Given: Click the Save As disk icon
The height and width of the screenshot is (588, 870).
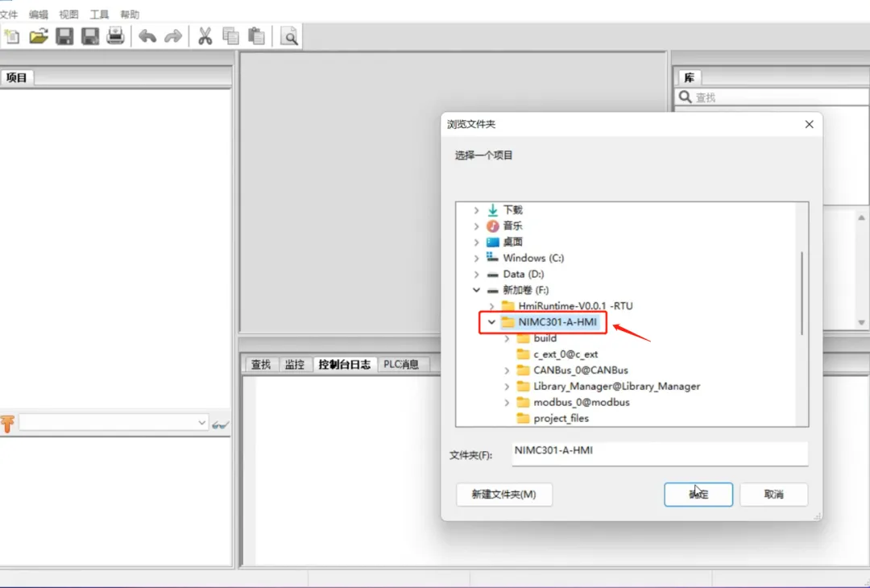Looking at the screenshot, I should (x=90, y=36).
